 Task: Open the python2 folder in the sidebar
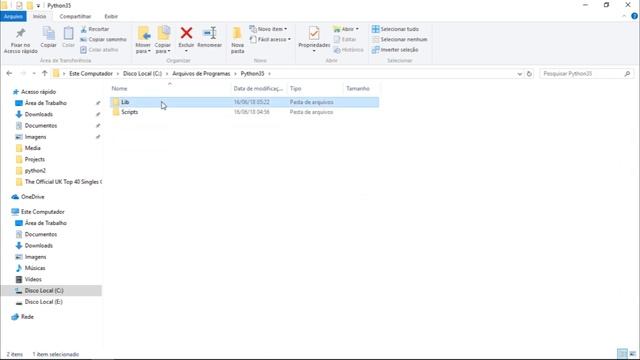click(35, 171)
